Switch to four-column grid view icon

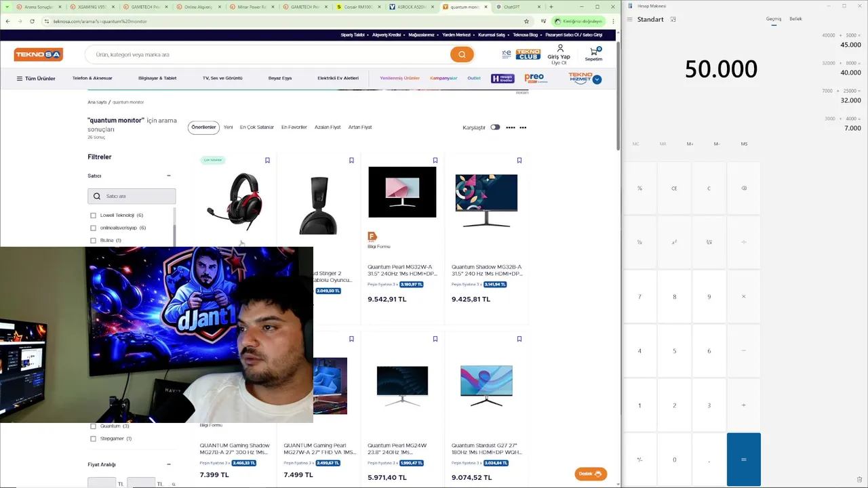pyautogui.click(x=511, y=127)
